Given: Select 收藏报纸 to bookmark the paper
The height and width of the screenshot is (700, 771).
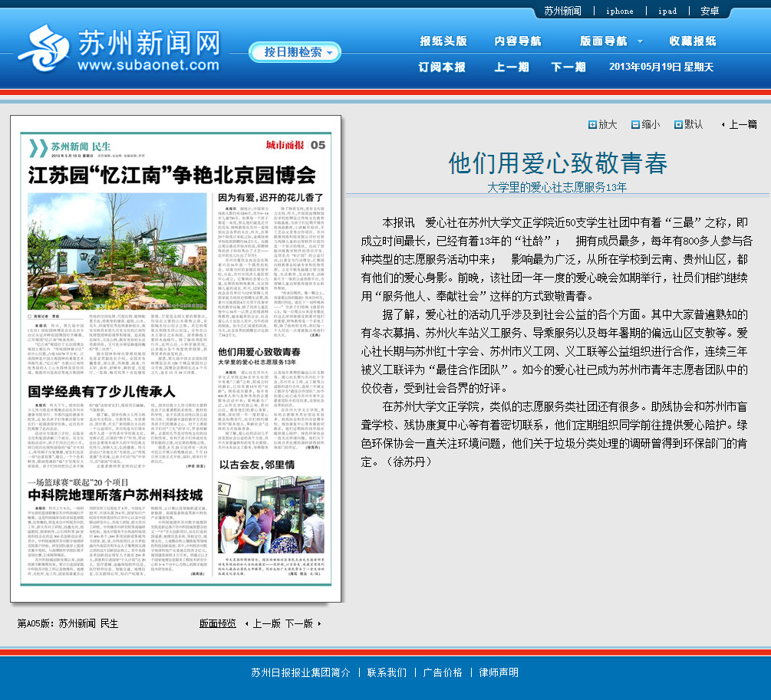Looking at the screenshot, I should coord(693,41).
